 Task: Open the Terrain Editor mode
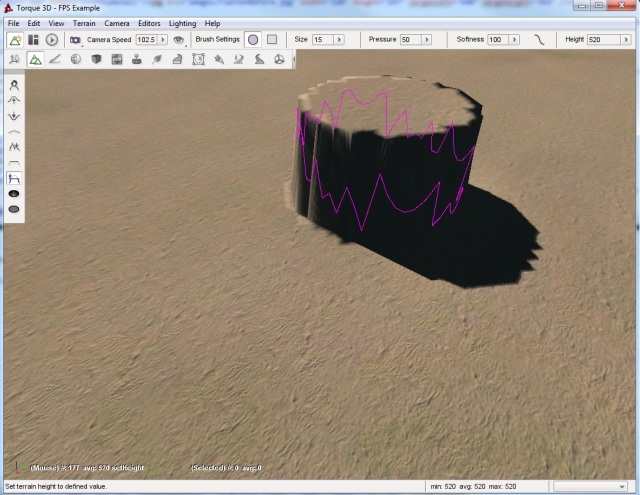tap(35, 60)
